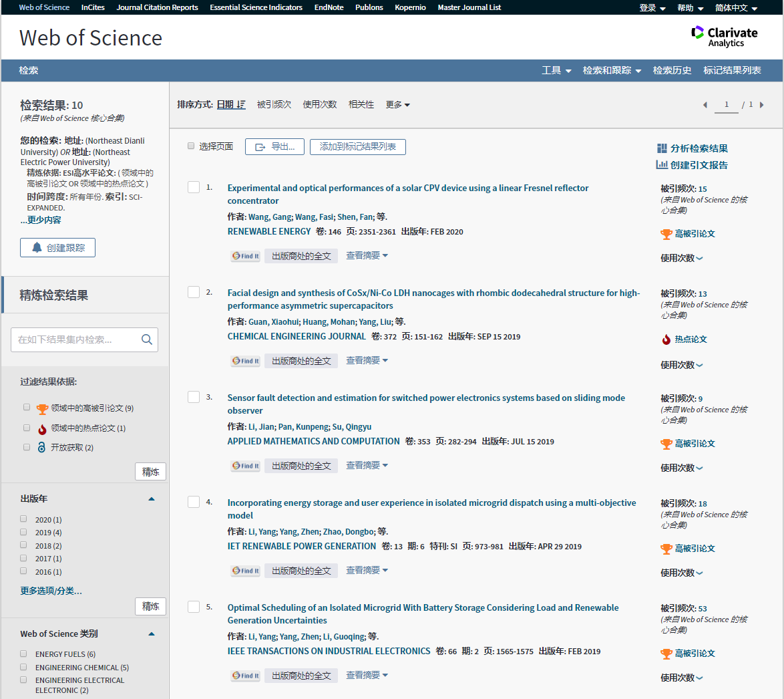
Task: Expand 使用次数 for result 2
Action: coord(682,366)
